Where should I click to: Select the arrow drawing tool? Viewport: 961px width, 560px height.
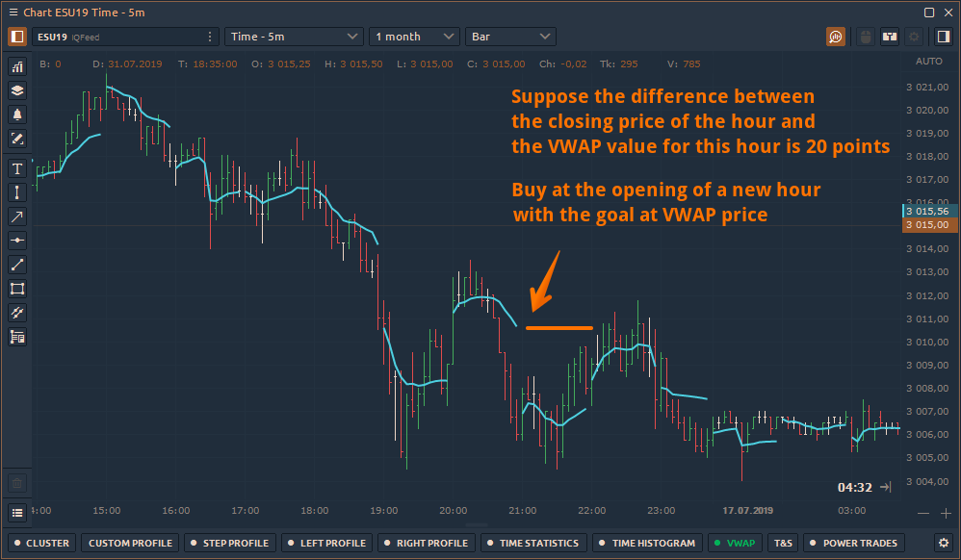pyautogui.click(x=17, y=216)
